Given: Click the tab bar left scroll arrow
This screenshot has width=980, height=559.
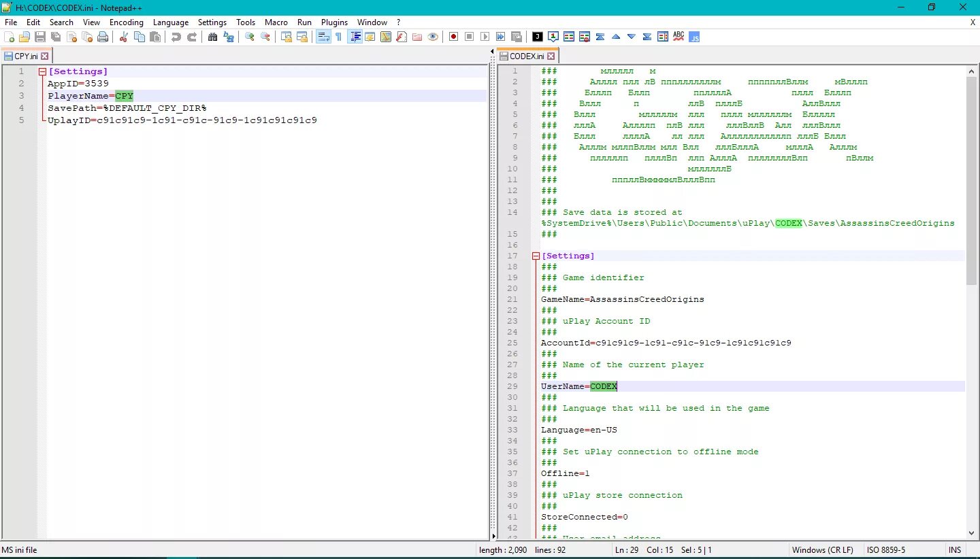Looking at the screenshot, I should click(x=492, y=52).
